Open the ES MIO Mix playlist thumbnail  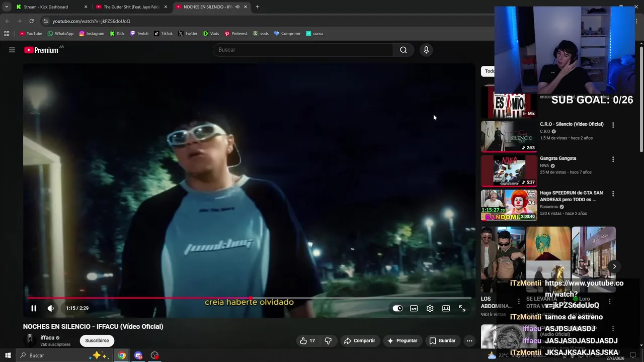[x=509, y=103]
